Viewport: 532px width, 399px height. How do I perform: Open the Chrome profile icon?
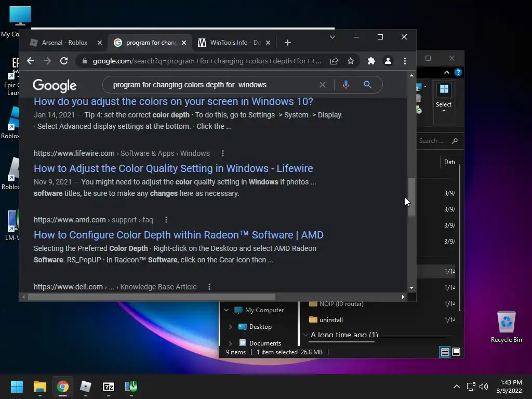(388, 61)
